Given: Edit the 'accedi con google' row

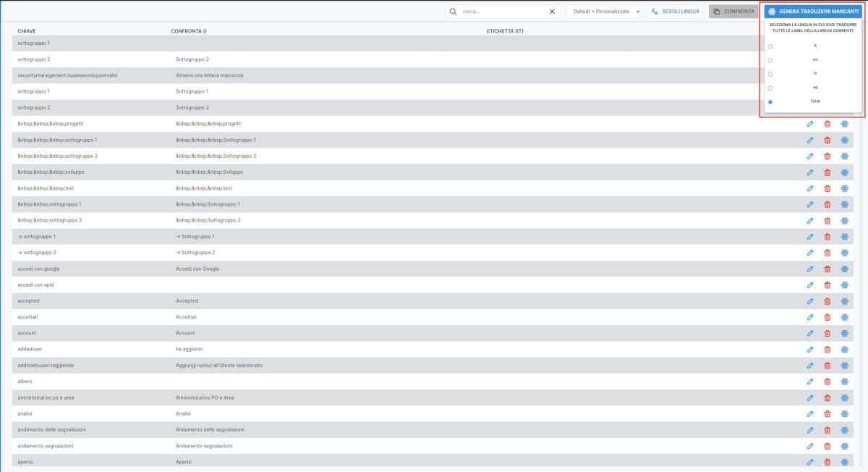Looking at the screenshot, I should (x=809, y=269).
